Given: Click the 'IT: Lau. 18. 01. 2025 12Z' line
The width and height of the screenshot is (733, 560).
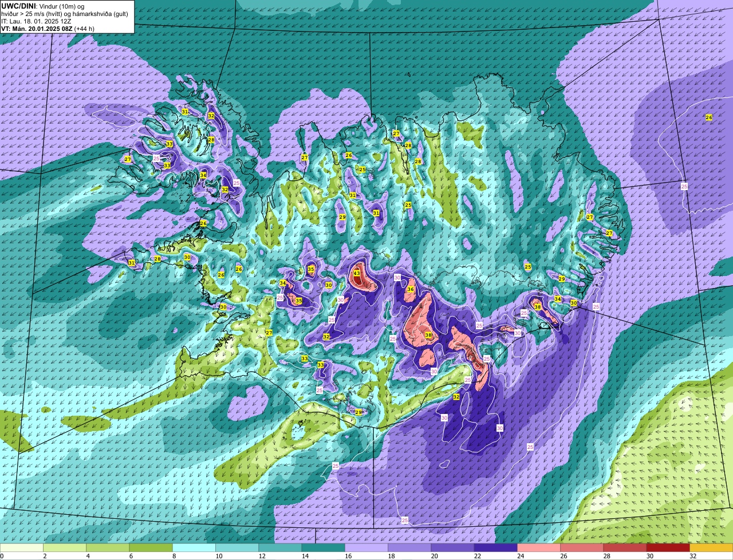Looking at the screenshot, I should point(36,21).
